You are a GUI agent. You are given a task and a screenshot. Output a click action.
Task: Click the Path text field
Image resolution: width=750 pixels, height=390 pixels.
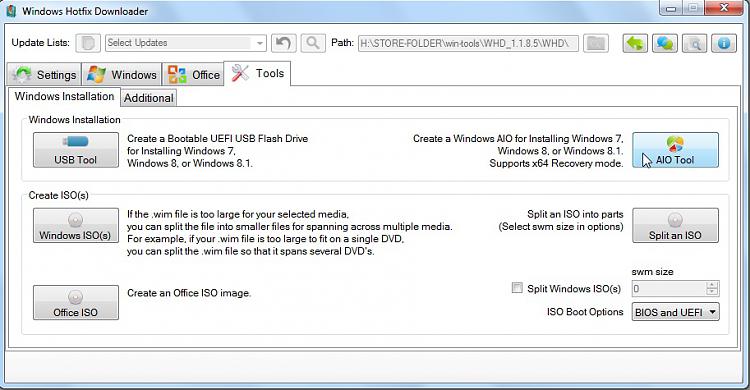pos(468,43)
